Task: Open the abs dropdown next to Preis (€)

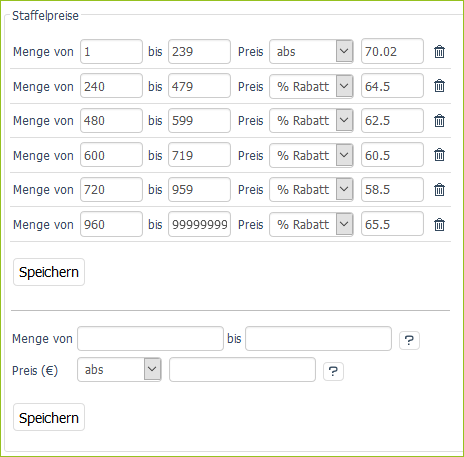Action: click(119, 369)
